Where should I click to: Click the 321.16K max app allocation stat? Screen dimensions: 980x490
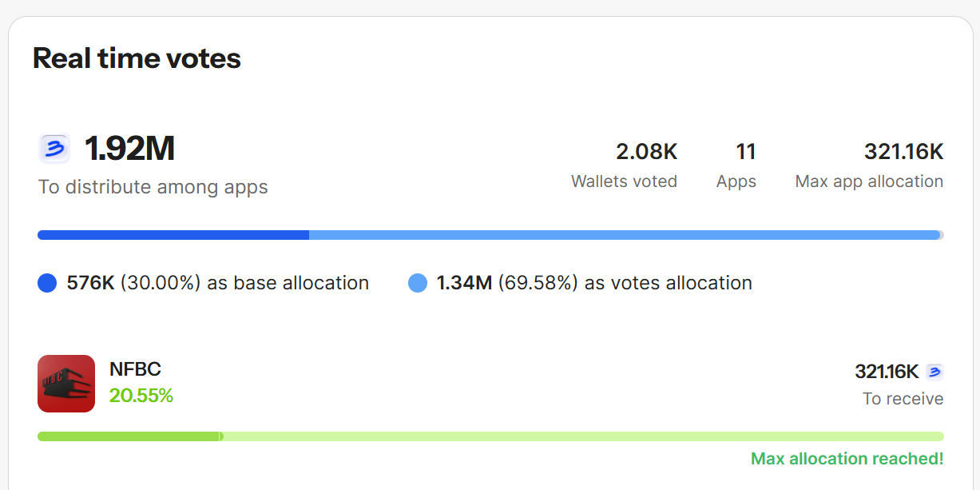point(903,151)
